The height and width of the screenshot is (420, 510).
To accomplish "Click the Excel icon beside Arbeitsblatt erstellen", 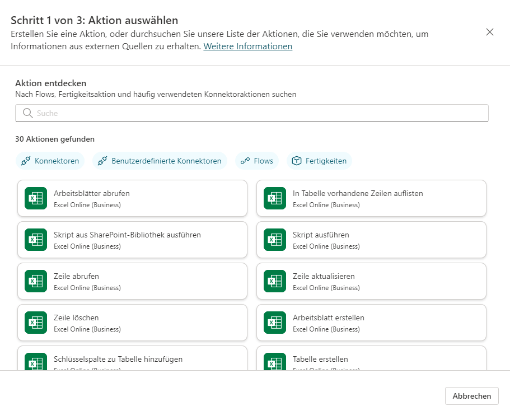I will point(275,323).
